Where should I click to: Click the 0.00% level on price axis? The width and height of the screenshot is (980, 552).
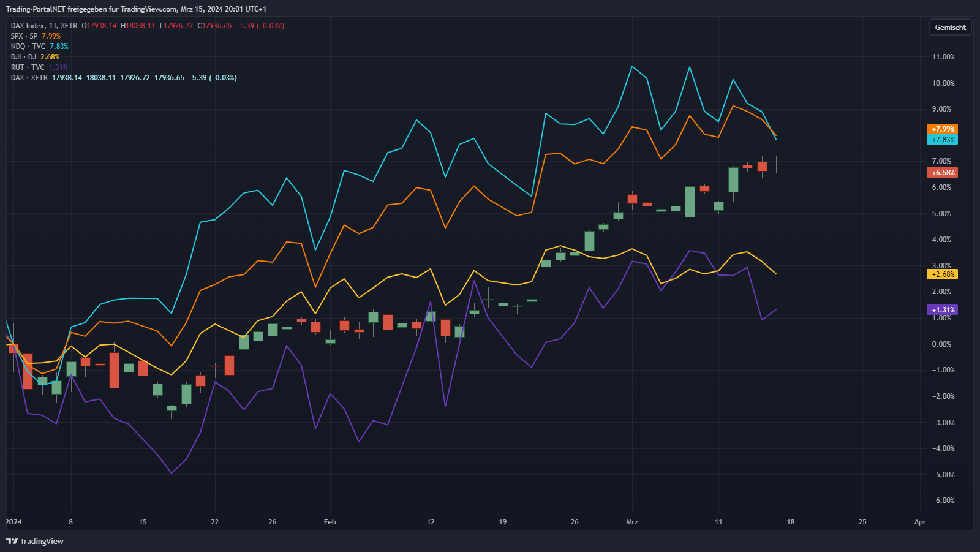(x=941, y=344)
